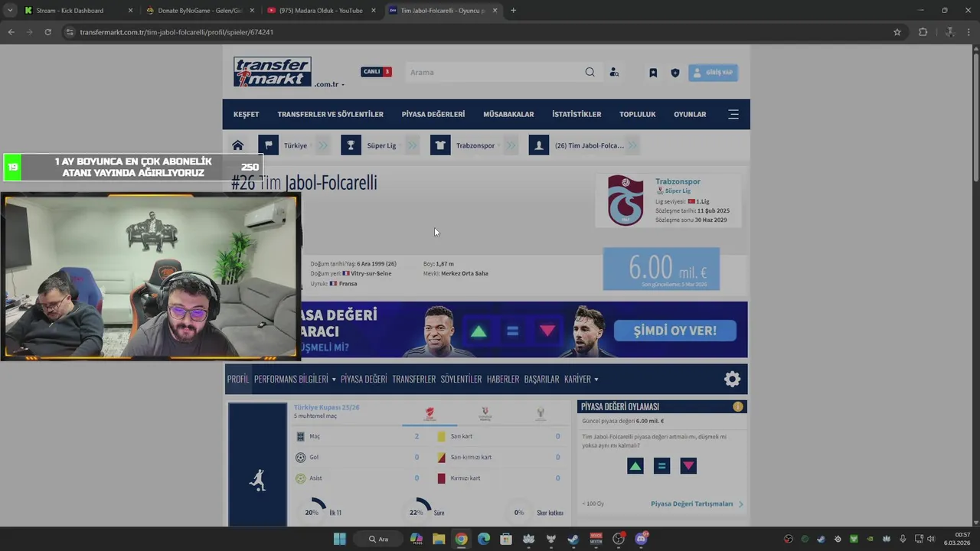Open the PİYASA DEĞERİ tab
The height and width of the screenshot is (551, 980).
pos(364,379)
